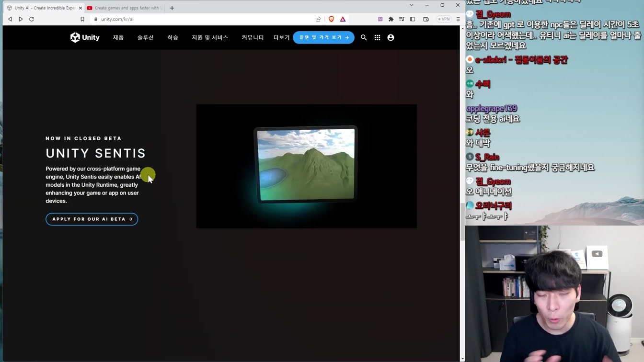Select chat message 코딩 전용 ai네요
The image size is (644, 362).
(493, 119)
